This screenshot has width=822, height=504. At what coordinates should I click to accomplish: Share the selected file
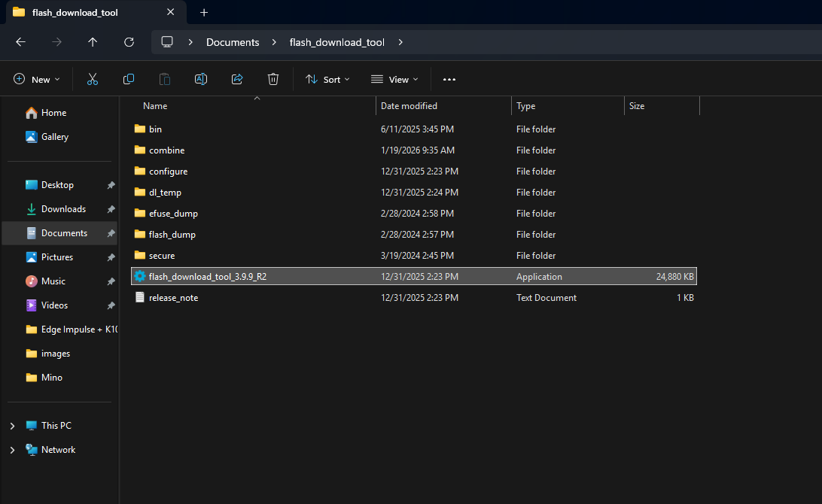[x=237, y=79]
